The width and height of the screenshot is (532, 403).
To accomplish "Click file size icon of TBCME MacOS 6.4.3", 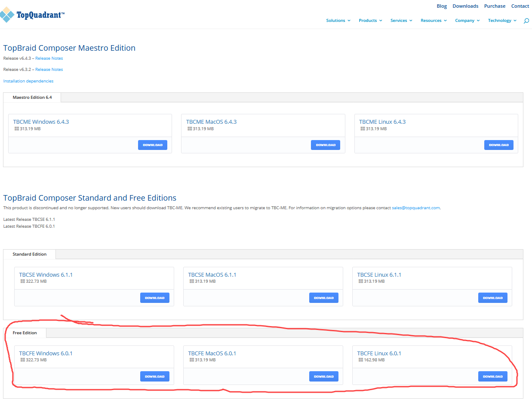I will point(190,128).
